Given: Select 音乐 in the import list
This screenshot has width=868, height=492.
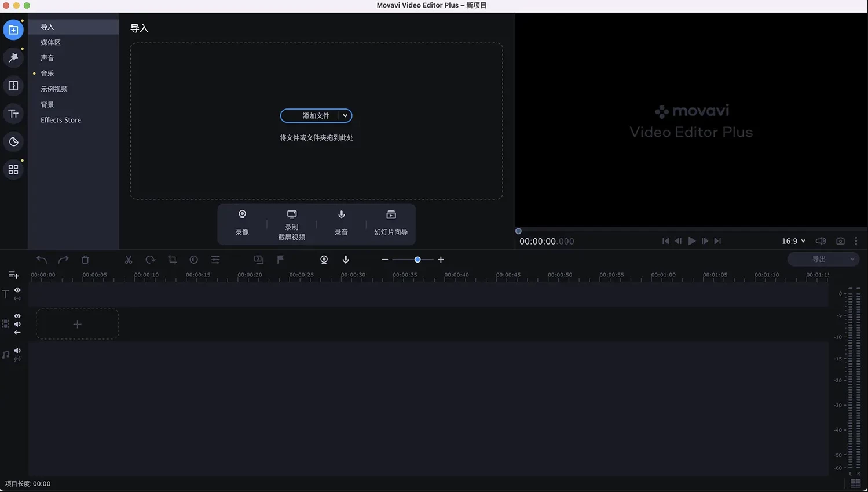Looking at the screenshot, I should pyautogui.click(x=47, y=74).
